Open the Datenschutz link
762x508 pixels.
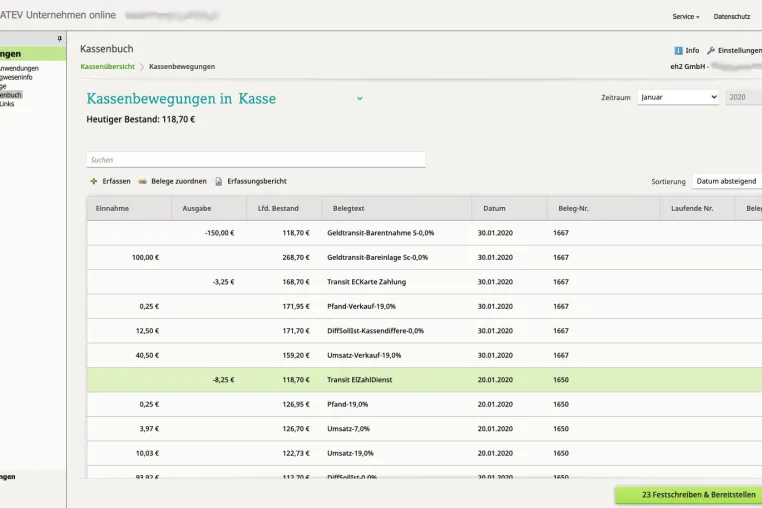731,17
